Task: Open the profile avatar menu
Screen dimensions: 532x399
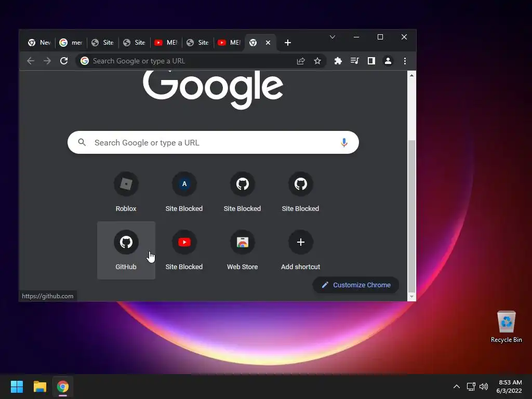Action: point(388,61)
